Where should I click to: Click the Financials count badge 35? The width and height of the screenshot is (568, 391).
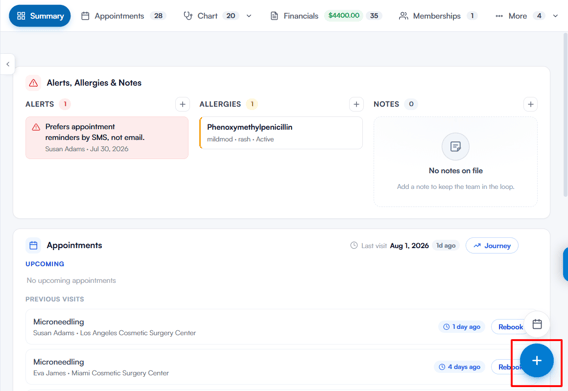374,16
